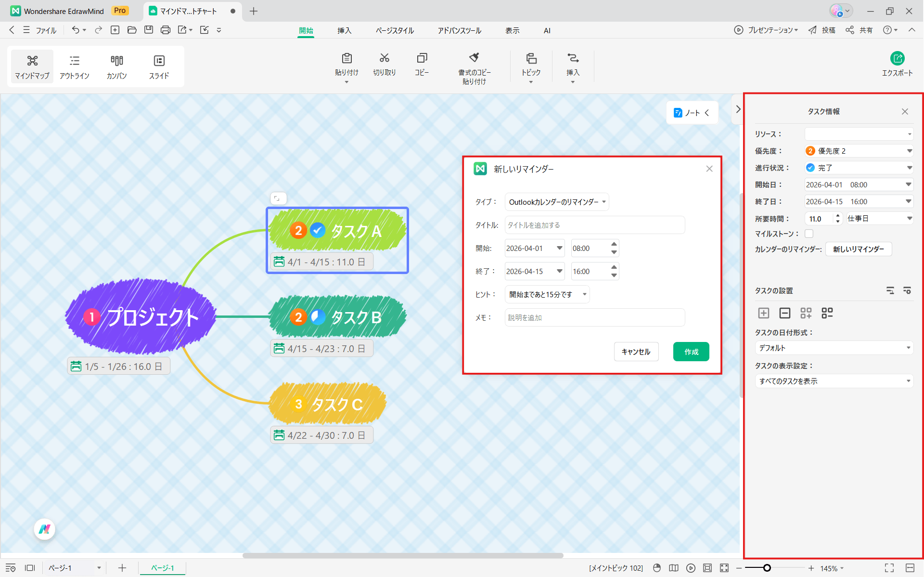Image resolution: width=924 pixels, height=577 pixels.
Task: Start presentation play icon in status bar
Action: pyautogui.click(x=691, y=568)
